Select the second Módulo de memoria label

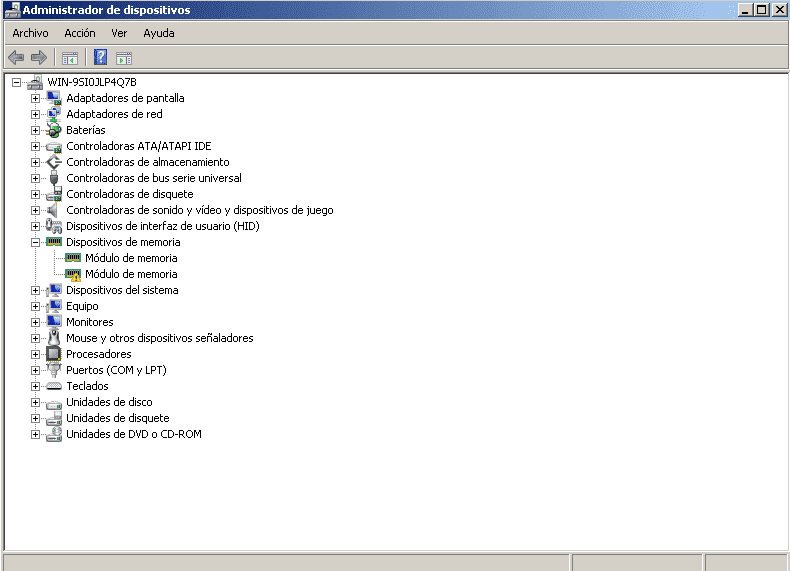(x=131, y=274)
